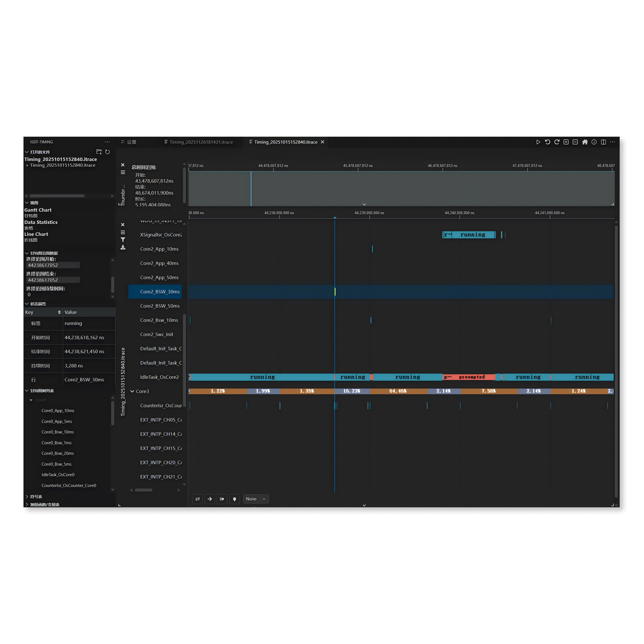The height and width of the screenshot is (644, 644).
Task: Click the home reset view icon
Action: [585, 142]
